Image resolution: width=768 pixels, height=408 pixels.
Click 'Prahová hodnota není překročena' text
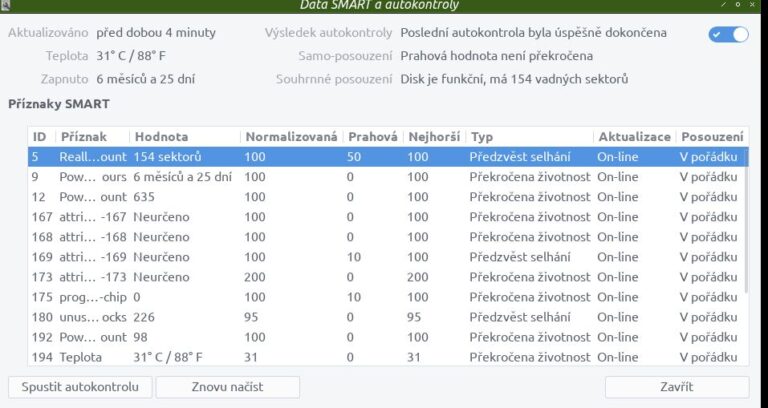[497, 56]
